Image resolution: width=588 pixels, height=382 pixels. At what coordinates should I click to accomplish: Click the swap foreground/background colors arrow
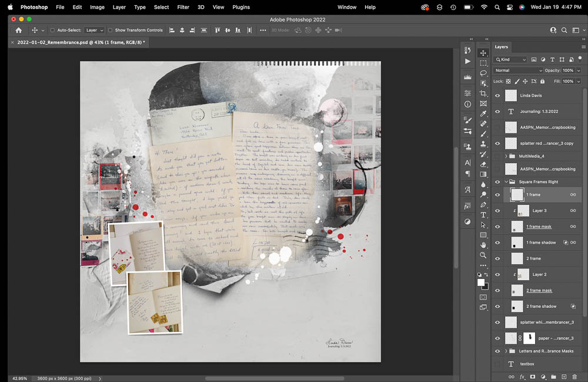click(x=486, y=275)
